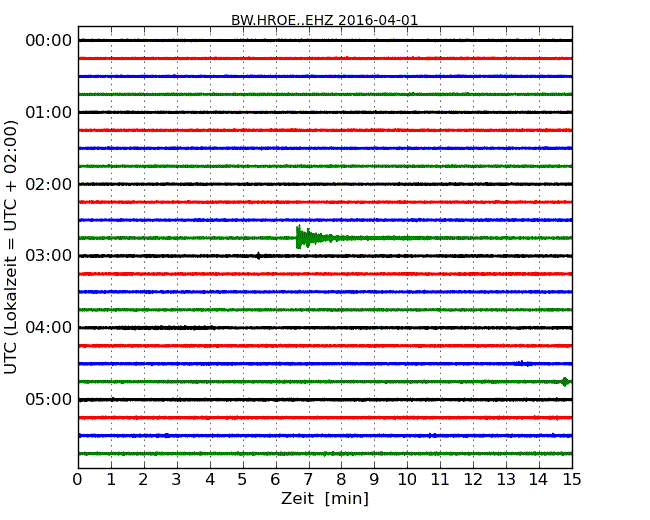
Task: Click the 11 minute tick label
Action: point(440,479)
